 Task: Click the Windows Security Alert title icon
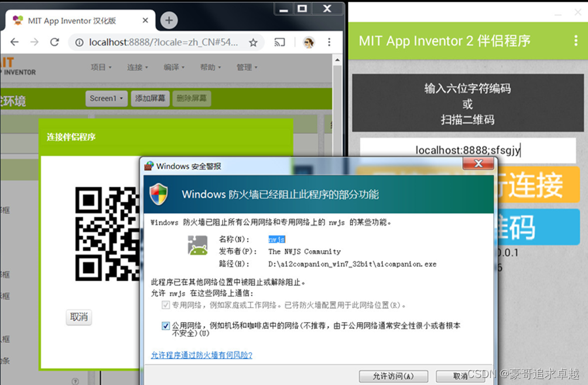pyautogui.click(x=149, y=166)
